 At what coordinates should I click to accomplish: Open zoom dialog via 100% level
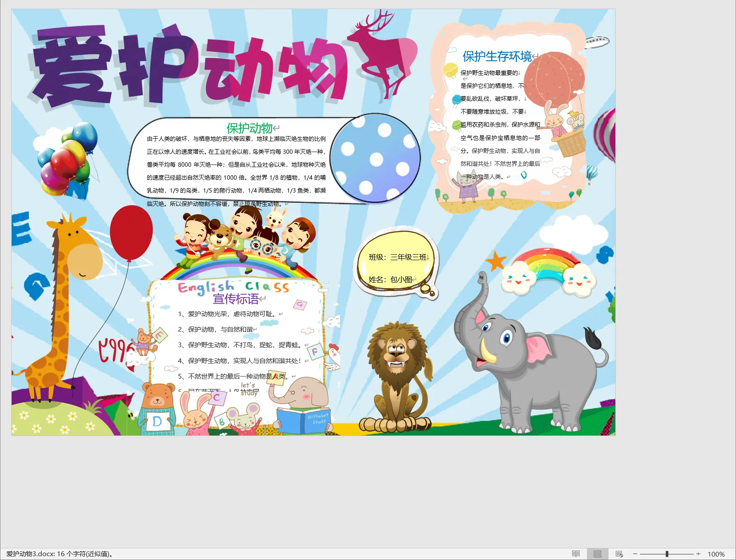coord(716,554)
